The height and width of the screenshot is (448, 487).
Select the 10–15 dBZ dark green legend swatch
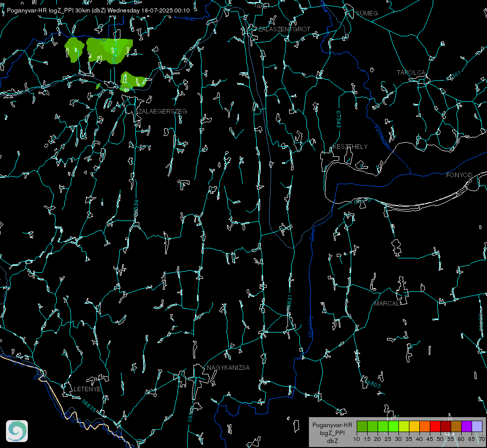tap(362, 426)
